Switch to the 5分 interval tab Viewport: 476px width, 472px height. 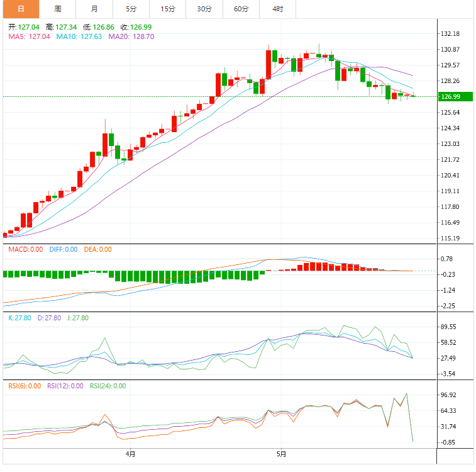pyautogui.click(x=131, y=9)
